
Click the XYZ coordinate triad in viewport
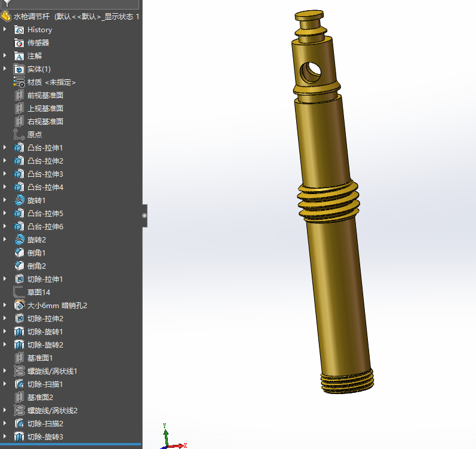(x=173, y=436)
